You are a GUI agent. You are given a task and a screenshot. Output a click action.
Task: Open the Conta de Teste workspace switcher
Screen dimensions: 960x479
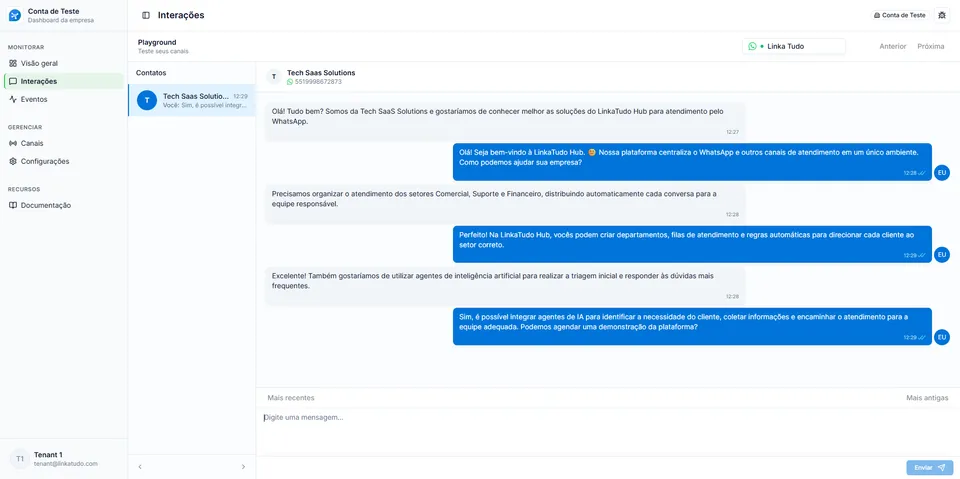pos(64,15)
